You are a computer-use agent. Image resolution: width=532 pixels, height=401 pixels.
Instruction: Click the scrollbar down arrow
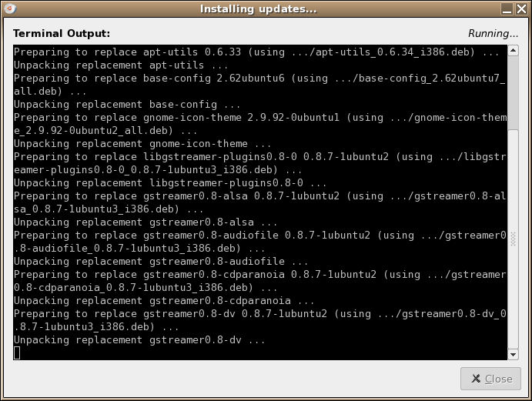514,355
